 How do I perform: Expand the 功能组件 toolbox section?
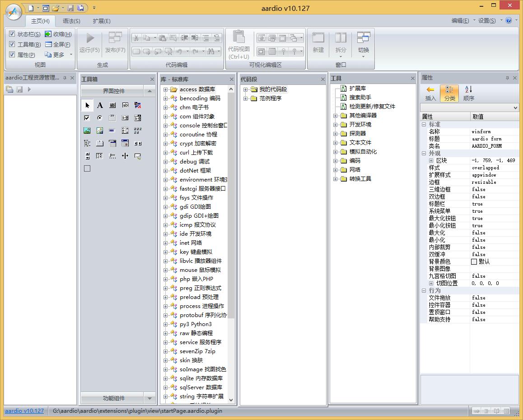coord(118,398)
